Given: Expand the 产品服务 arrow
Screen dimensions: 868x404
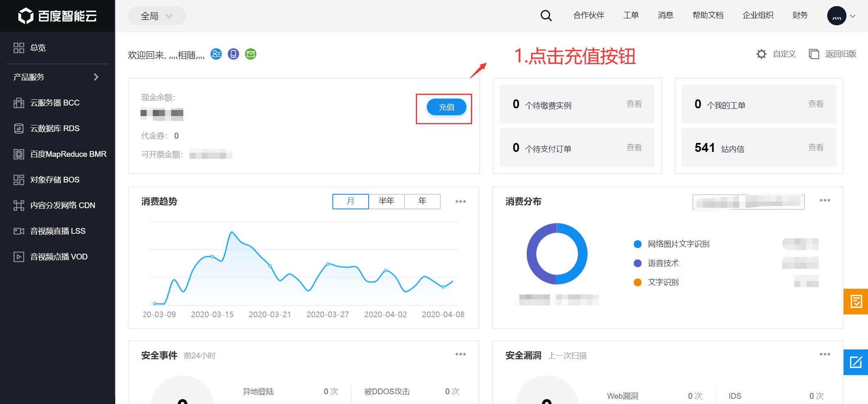Looking at the screenshot, I should pos(96,77).
